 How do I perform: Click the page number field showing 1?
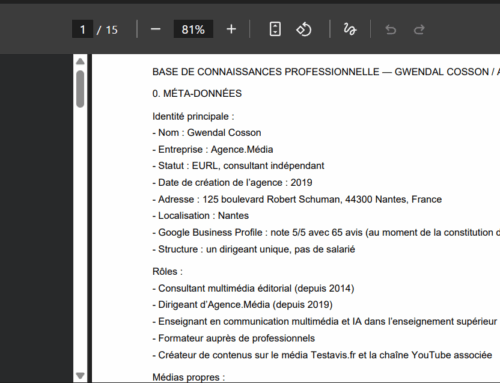pyautogui.click(x=82, y=29)
